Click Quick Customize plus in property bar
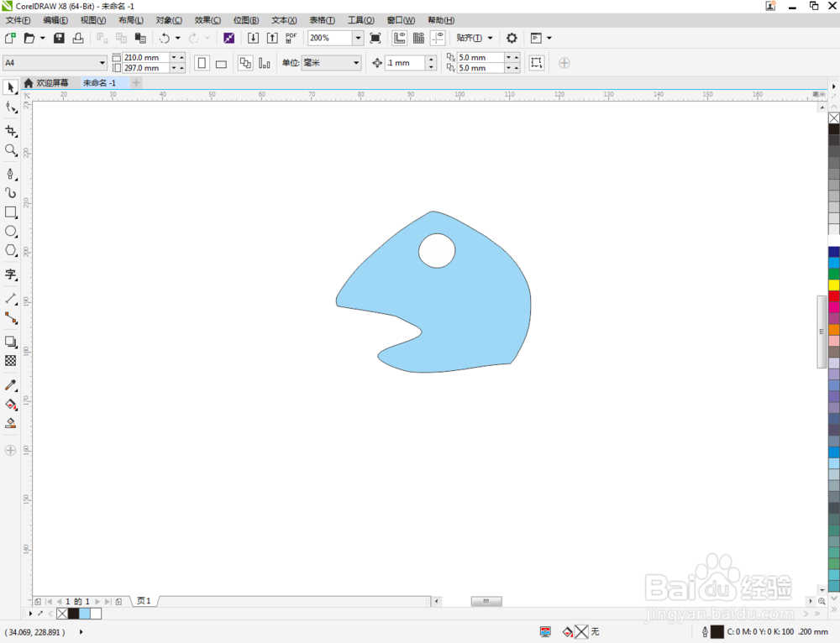 coord(564,63)
